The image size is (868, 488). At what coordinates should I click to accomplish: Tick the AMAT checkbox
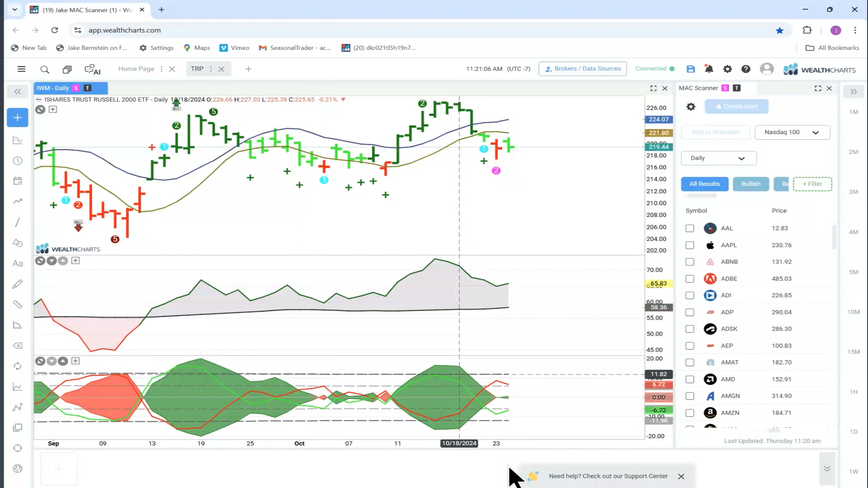689,362
